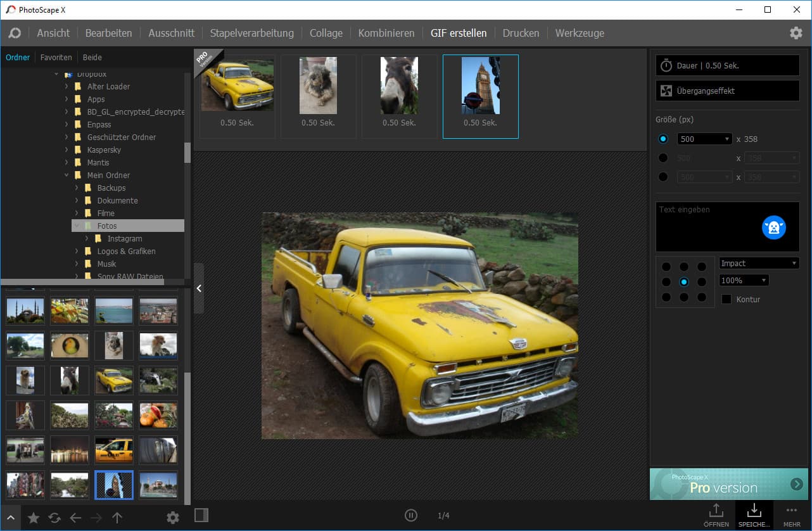Click the Übergangseffekt button
812x531 pixels.
point(728,91)
